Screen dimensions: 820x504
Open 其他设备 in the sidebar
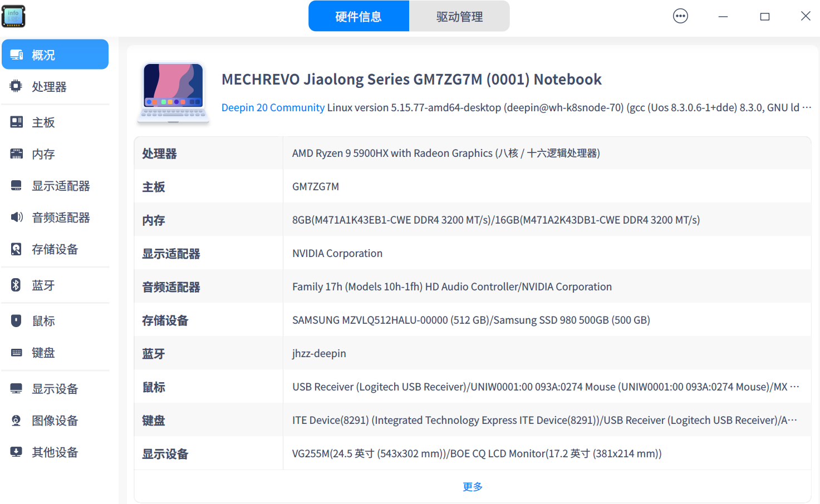[x=55, y=452]
